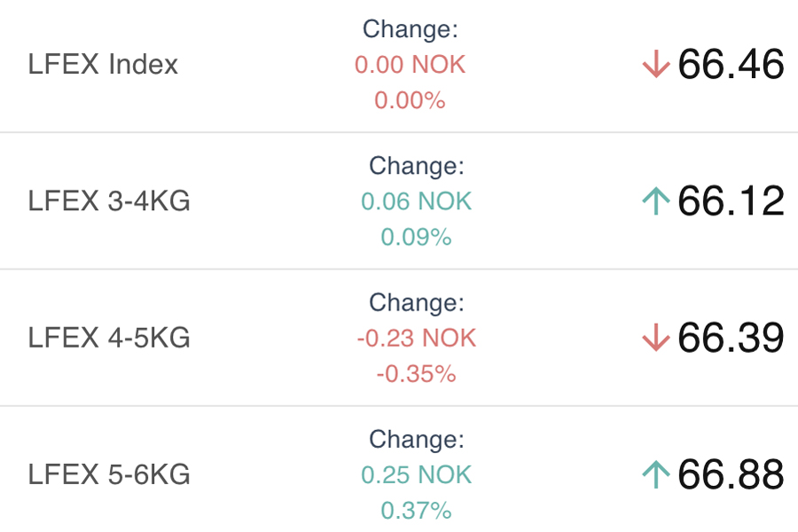Click the 0.09% change percentage

[x=417, y=237]
